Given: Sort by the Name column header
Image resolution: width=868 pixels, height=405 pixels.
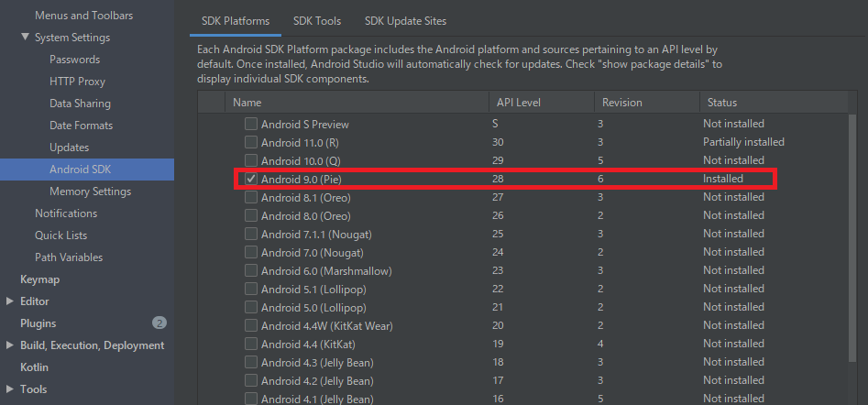Looking at the screenshot, I should pyautogui.click(x=357, y=103).
